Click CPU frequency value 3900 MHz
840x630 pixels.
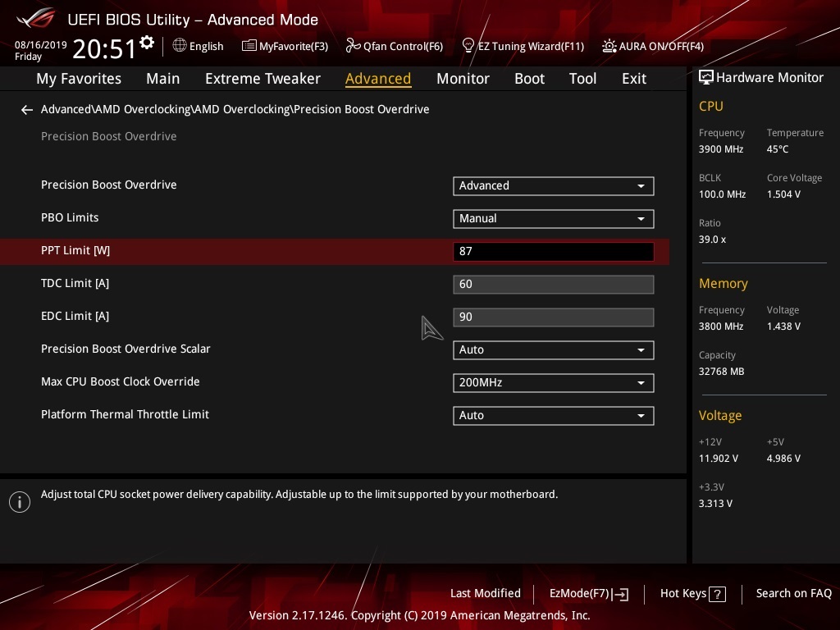721,149
